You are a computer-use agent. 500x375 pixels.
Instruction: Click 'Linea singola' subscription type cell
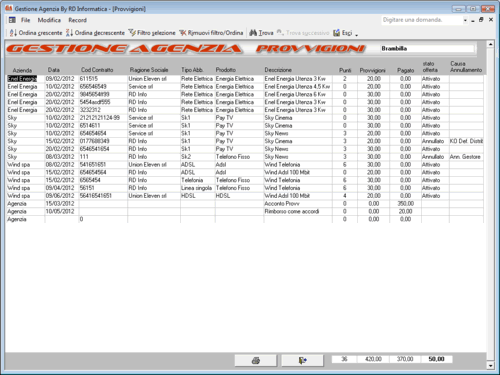(198, 188)
